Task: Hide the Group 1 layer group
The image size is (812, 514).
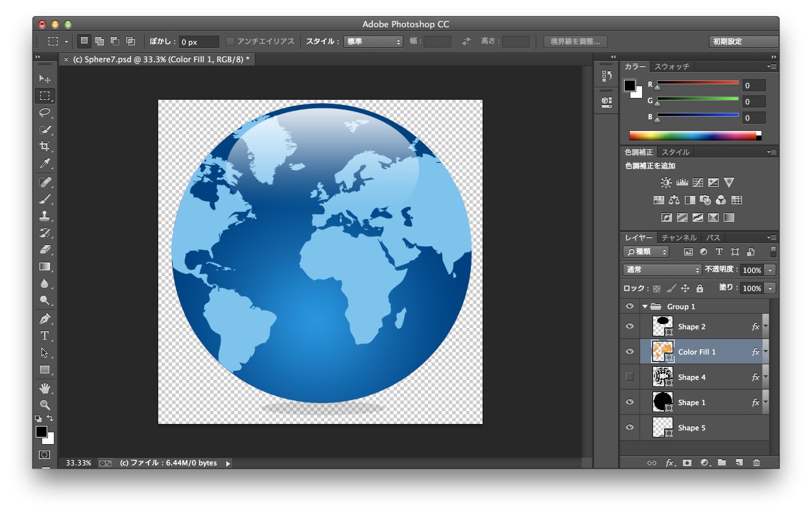Action: click(629, 307)
